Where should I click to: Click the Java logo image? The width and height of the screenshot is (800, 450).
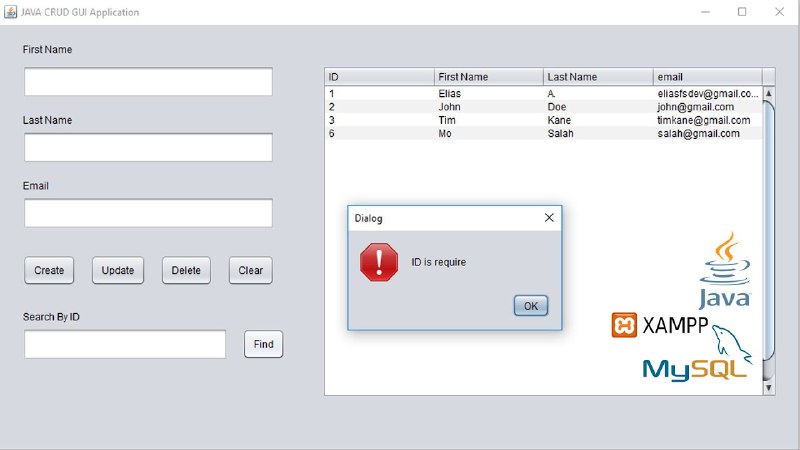pyautogui.click(x=725, y=270)
